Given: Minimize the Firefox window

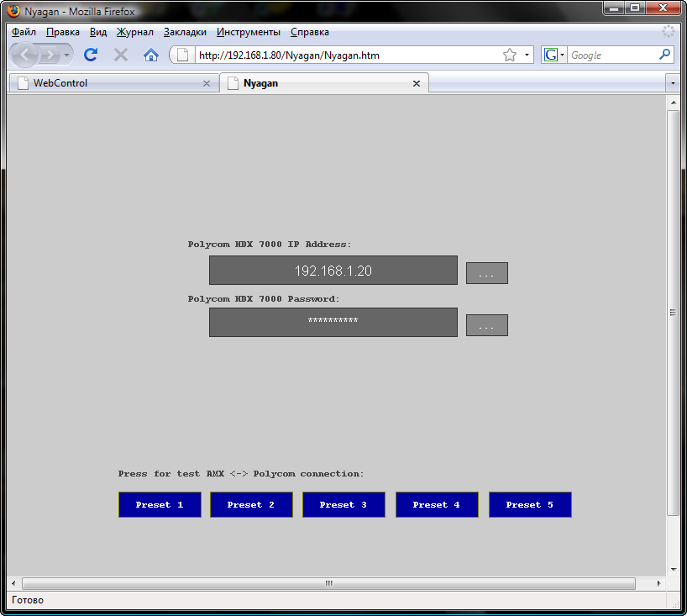Looking at the screenshot, I should (x=614, y=8).
